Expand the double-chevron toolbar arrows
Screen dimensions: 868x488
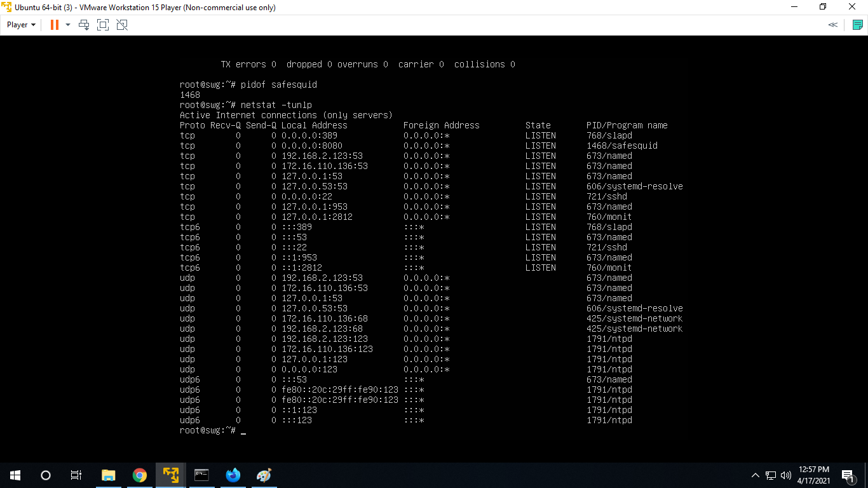832,25
